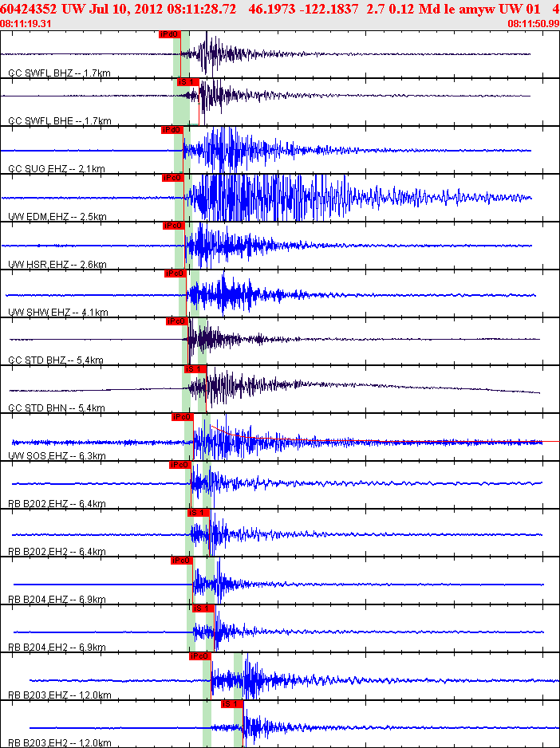Click the 'CC SWFL BHZ -- 1.7km' station label

pyautogui.click(x=60, y=73)
